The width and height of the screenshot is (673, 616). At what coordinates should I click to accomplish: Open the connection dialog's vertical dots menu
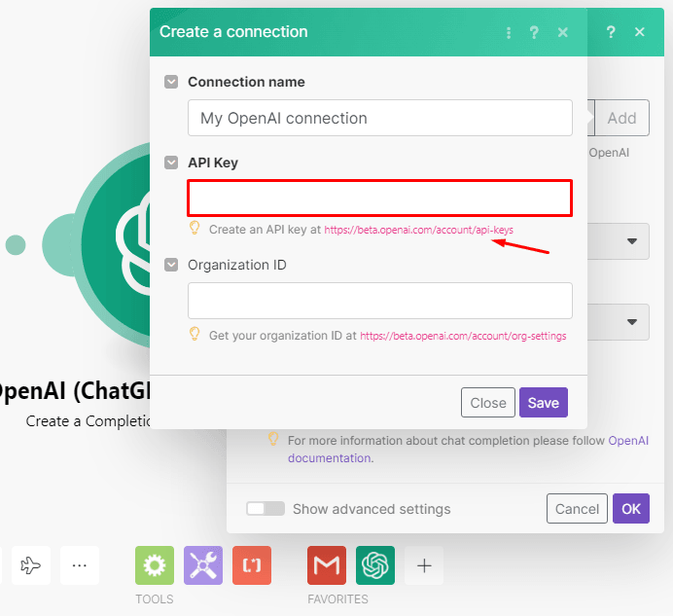coord(509,32)
